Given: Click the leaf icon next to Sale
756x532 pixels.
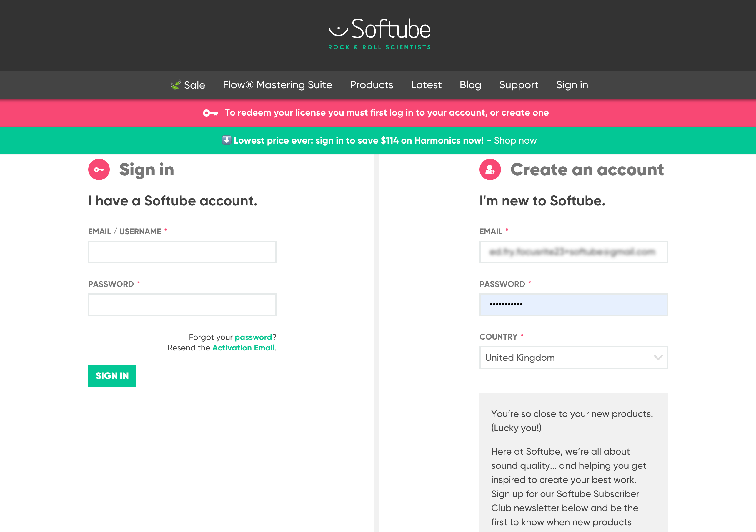Looking at the screenshot, I should pos(176,85).
